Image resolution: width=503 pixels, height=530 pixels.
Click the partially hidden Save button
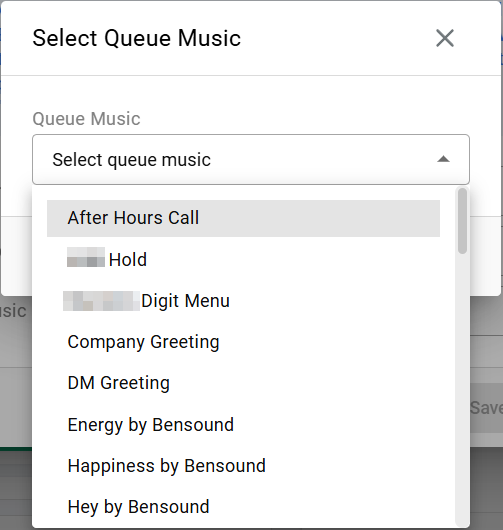click(x=486, y=408)
